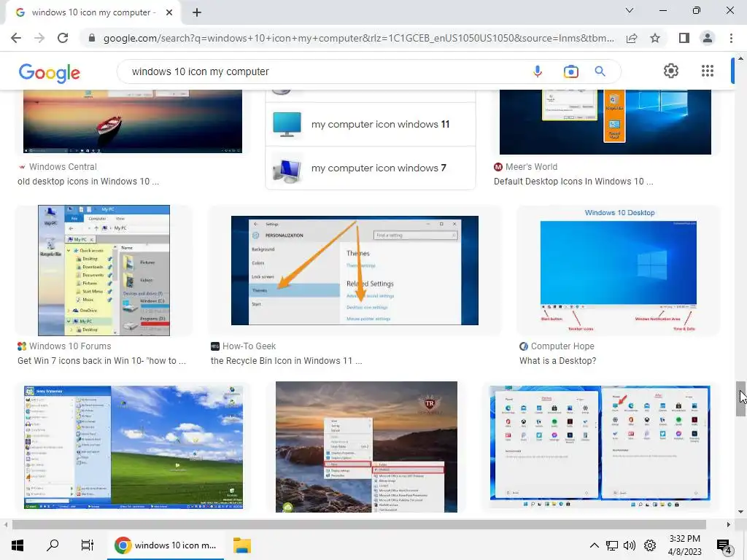The height and width of the screenshot is (560, 747).
Task: Show hidden system tray icons
Action: pyautogui.click(x=594, y=545)
